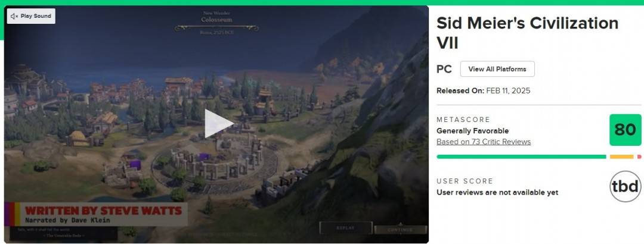Click the Replay button inside the video

346,228
